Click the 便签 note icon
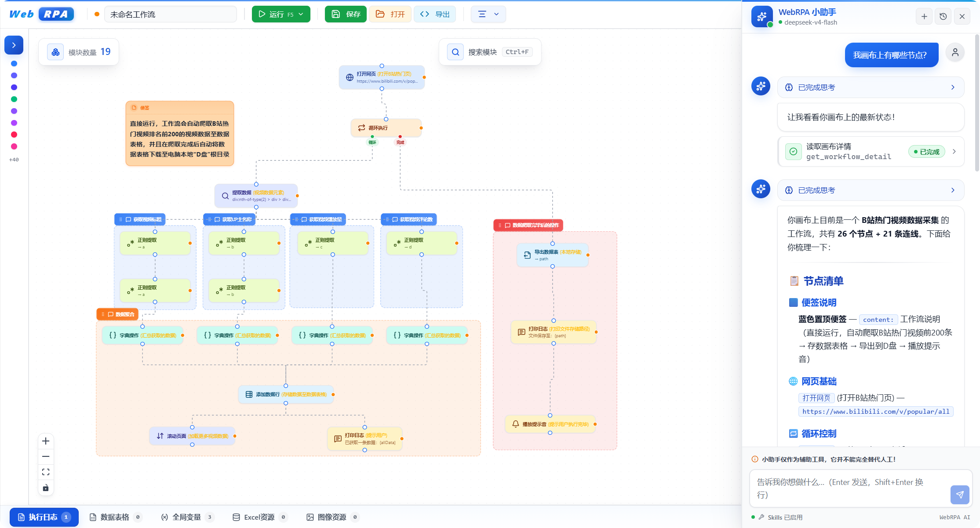The height and width of the screenshot is (528, 980). click(x=134, y=108)
